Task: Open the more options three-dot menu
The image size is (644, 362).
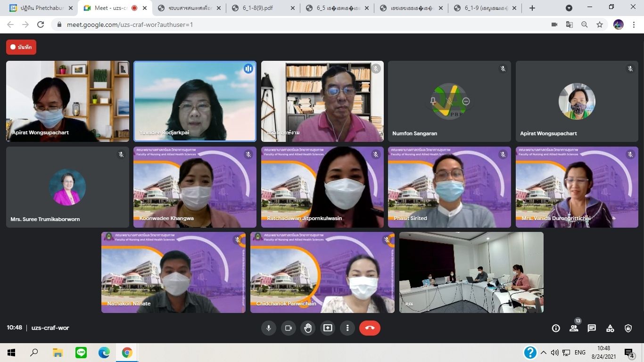Action: click(347, 328)
